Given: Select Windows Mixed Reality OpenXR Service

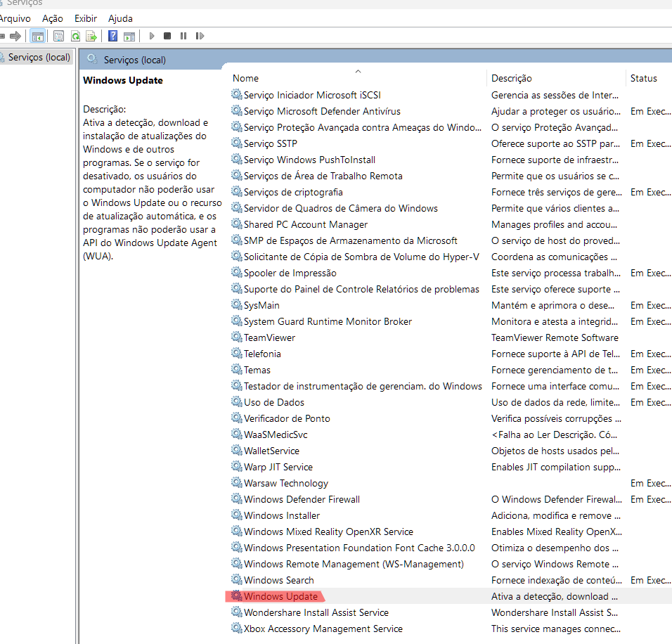Looking at the screenshot, I should tap(328, 532).
